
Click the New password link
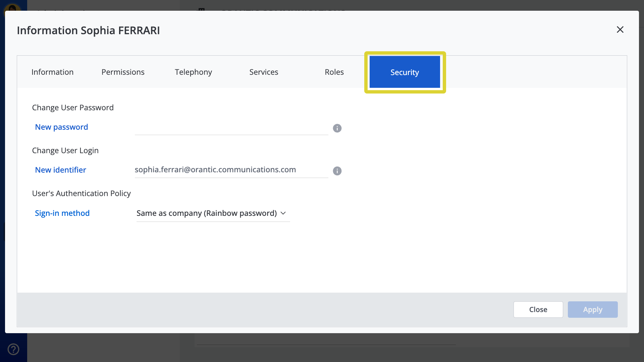pyautogui.click(x=61, y=127)
